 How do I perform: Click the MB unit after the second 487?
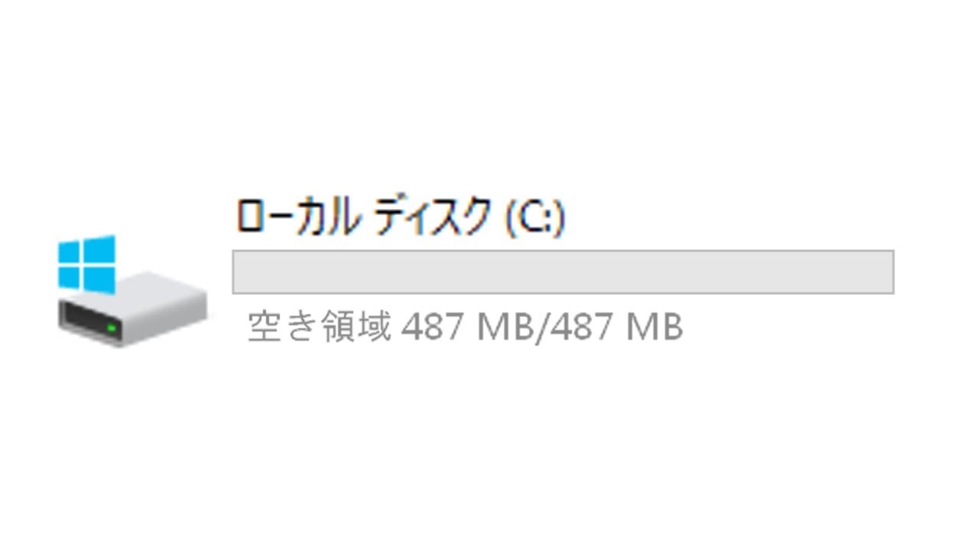coord(655,328)
